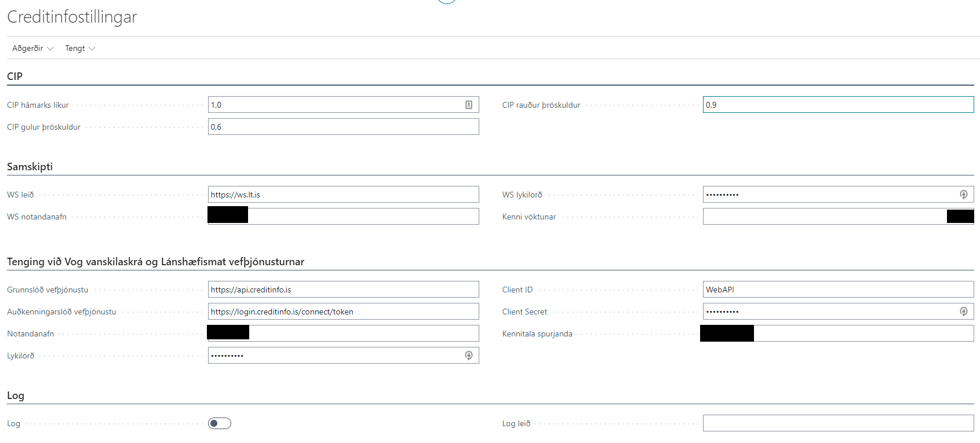Click the Log leið input field

tap(837, 423)
